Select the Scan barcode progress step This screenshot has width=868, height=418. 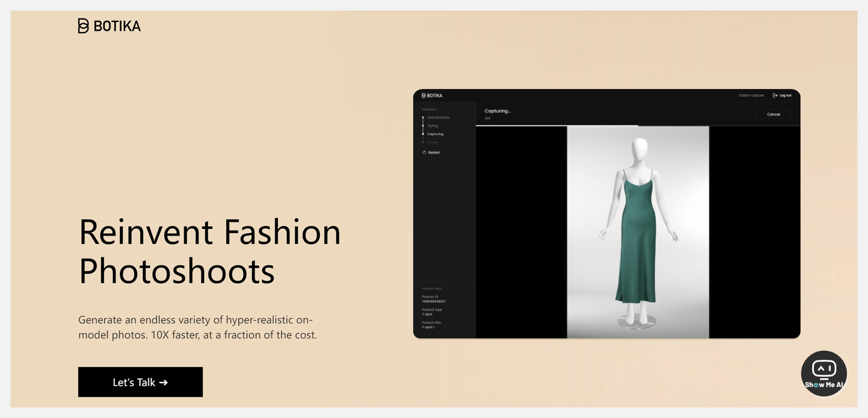click(x=438, y=118)
